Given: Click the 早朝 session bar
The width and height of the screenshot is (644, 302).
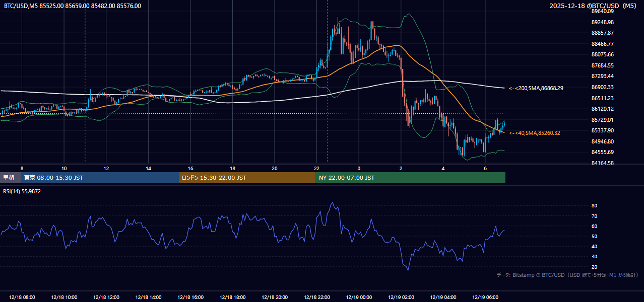Looking at the screenshot, I should [x=11, y=178].
